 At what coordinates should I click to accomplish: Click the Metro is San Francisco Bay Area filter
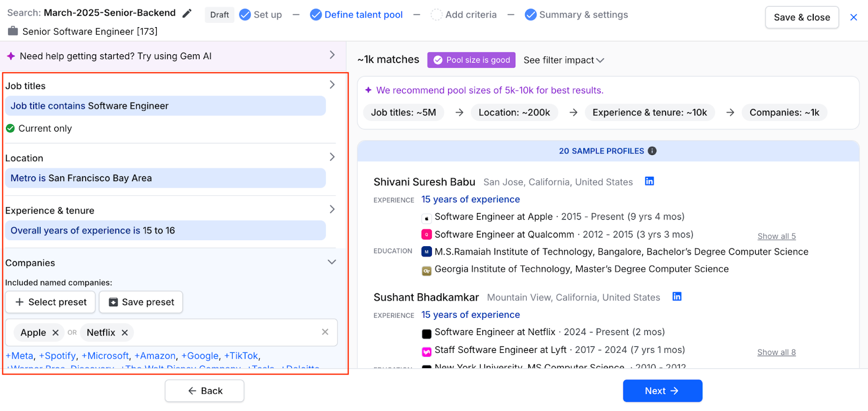pos(165,178)
